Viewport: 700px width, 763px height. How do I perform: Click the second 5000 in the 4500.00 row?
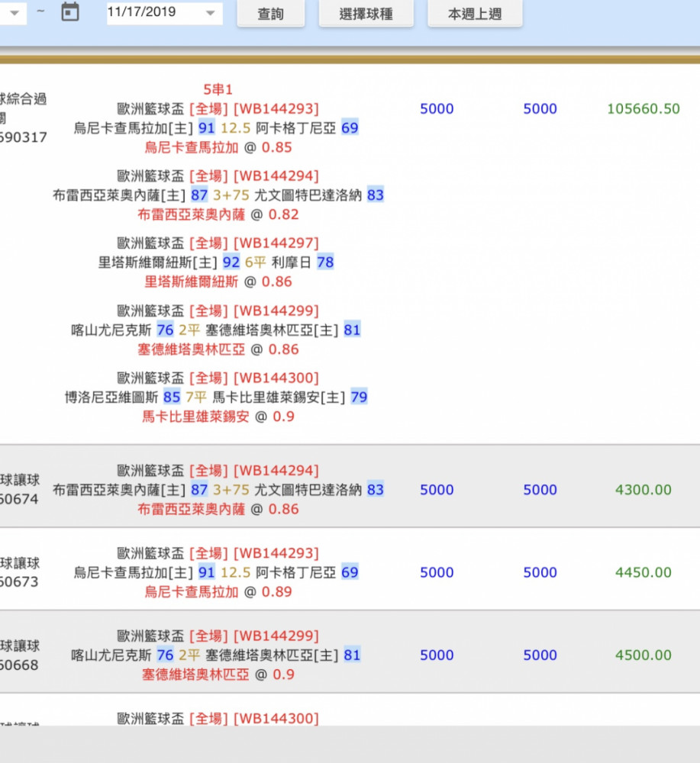tap(540, 655)
